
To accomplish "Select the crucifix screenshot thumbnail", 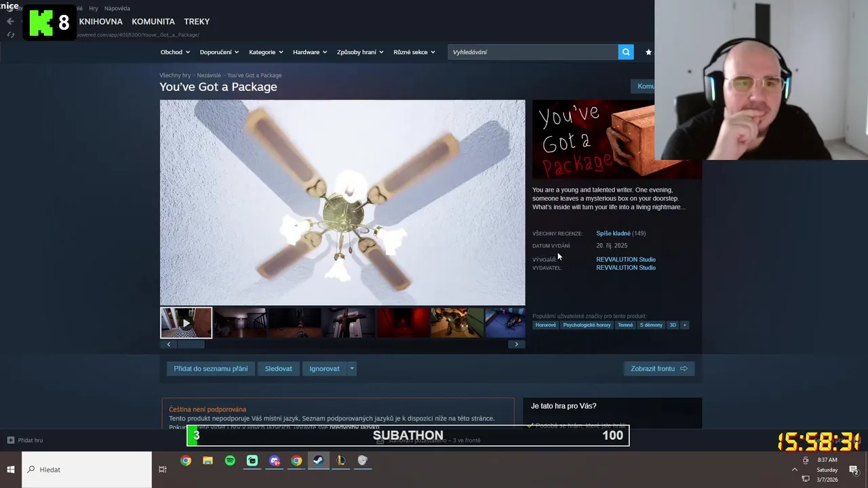I will 349,323.
